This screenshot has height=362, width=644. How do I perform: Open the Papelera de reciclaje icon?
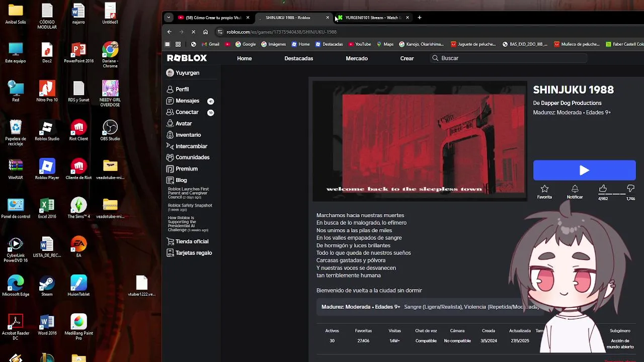(x=16, y=133)
